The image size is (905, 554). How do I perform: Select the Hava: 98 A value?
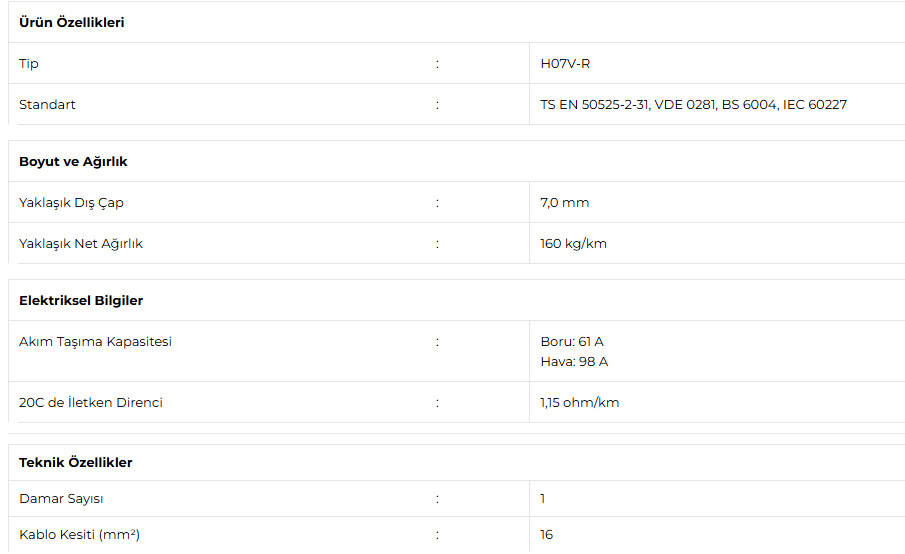coord(574,362)
